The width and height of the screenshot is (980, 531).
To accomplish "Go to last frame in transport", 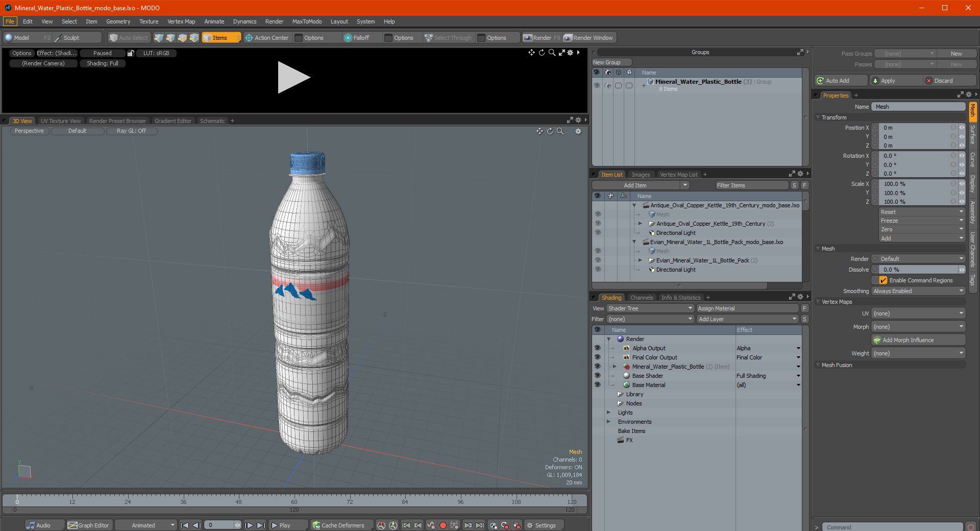I will point(261,525).
